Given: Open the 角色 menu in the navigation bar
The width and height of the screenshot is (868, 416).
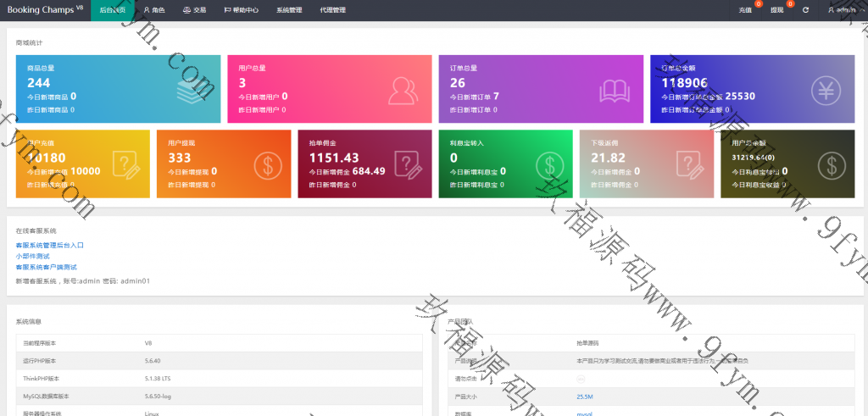Looking at the screenshot, I should click(153, 10).
